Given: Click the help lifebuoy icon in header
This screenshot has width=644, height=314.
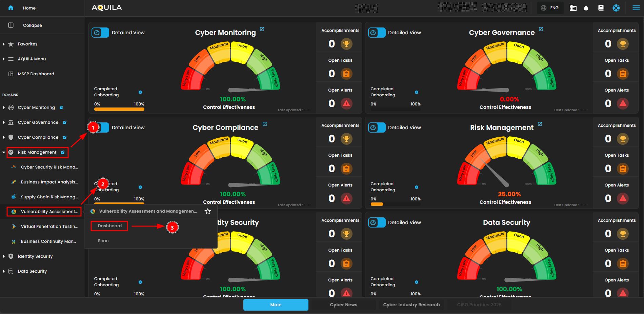Looking at the screenshot, I should [616, 8].
